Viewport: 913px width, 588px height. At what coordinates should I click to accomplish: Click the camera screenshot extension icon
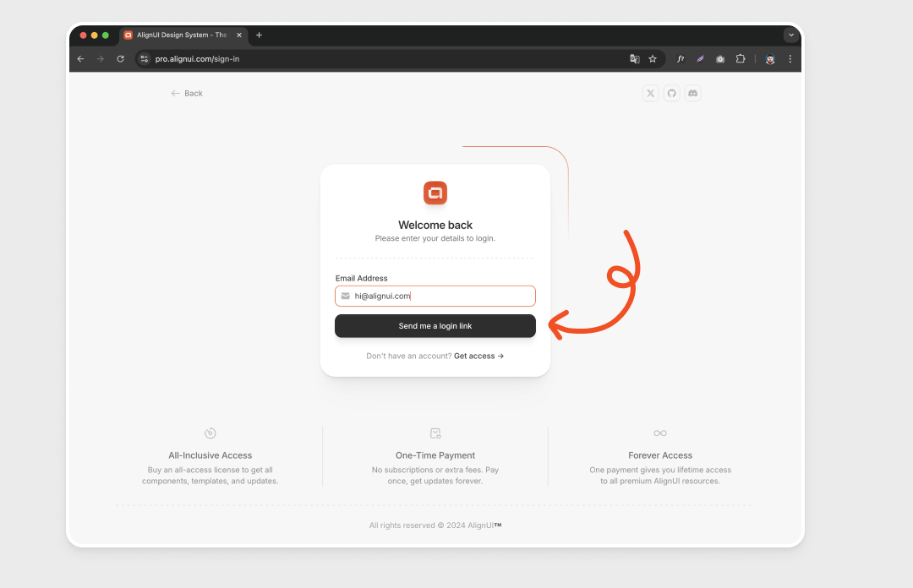(x=720, y=58)
